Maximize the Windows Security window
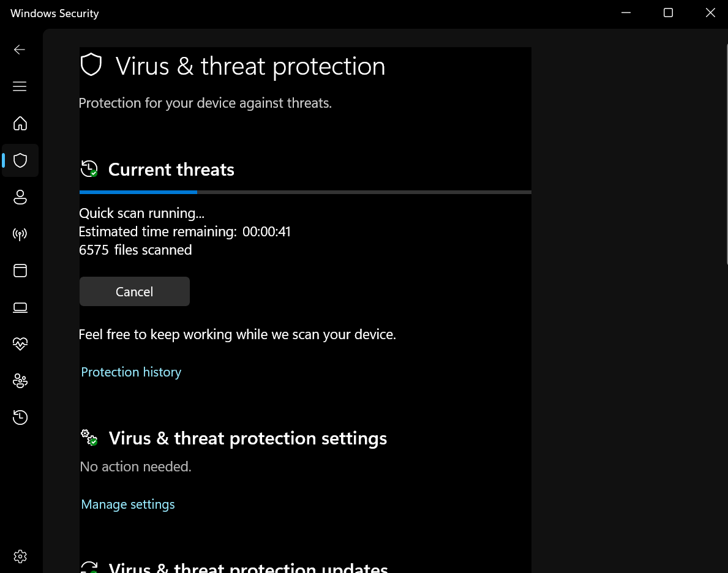The height and width of the screenshot is (573, 728). (x=668, y=13)
